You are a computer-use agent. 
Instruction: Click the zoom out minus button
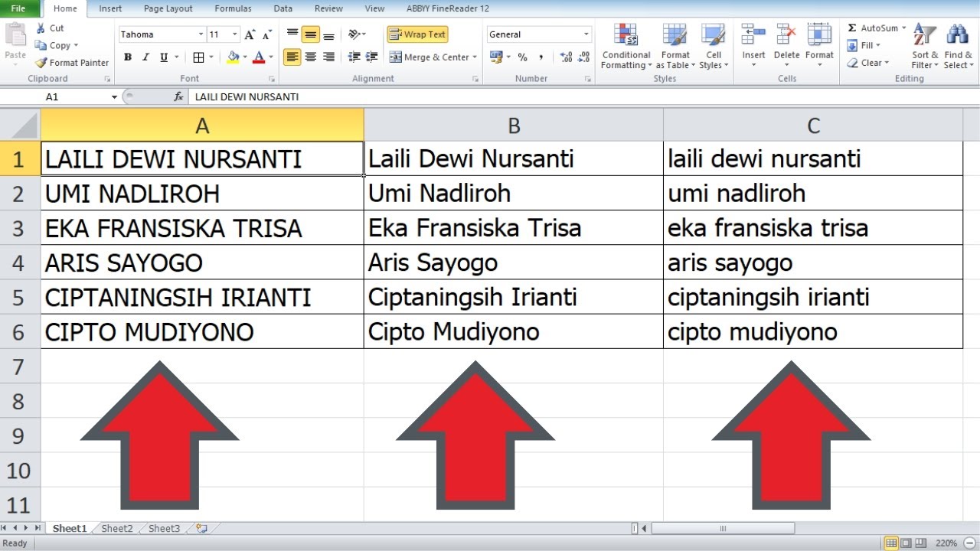(969, 543)
